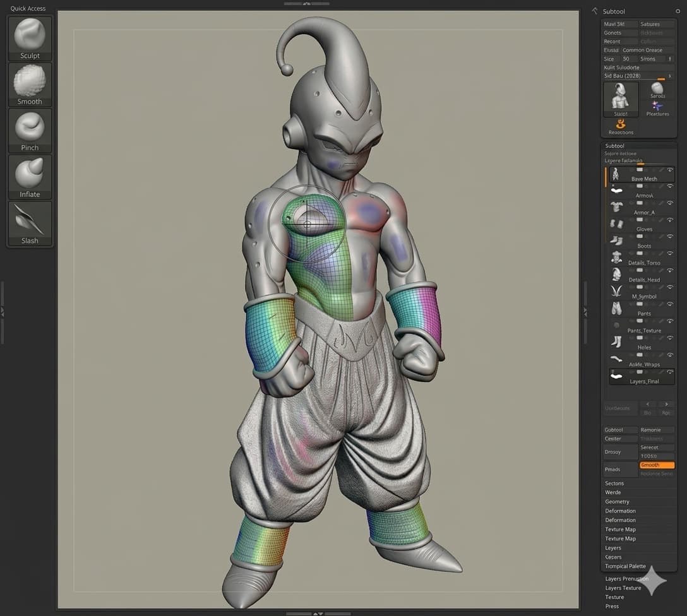The image size is (687, 616).
Task: Select the ArmoiA subtool icon
Action: click(616, 191)
